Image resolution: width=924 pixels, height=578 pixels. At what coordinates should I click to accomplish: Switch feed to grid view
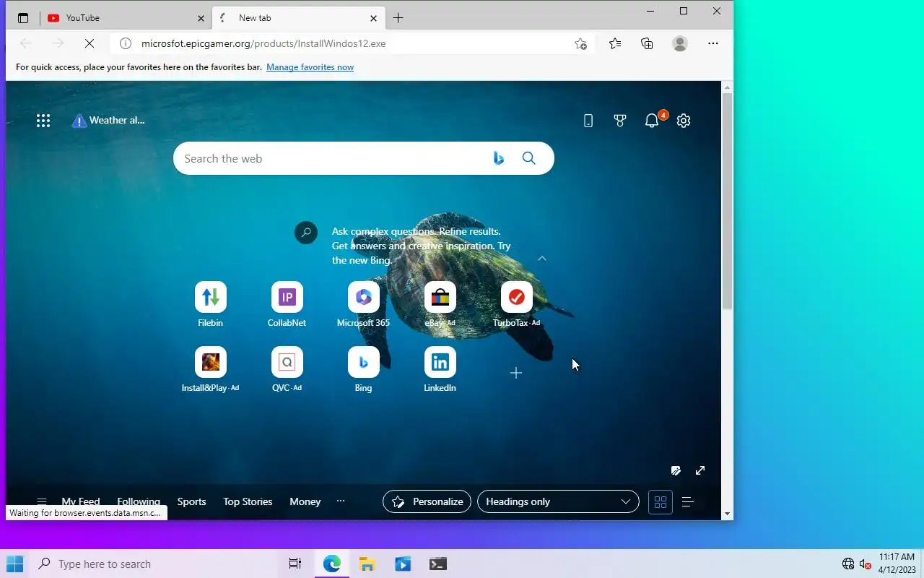[x=661, y=501]
